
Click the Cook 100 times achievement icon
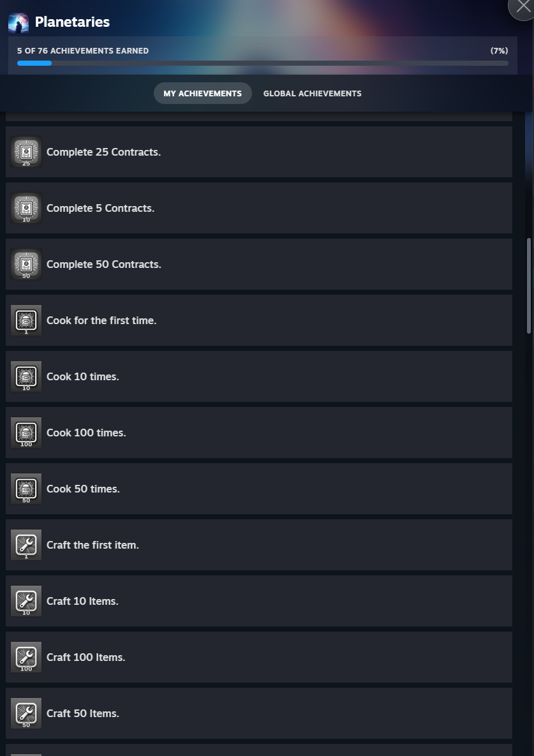pos(26,433)
